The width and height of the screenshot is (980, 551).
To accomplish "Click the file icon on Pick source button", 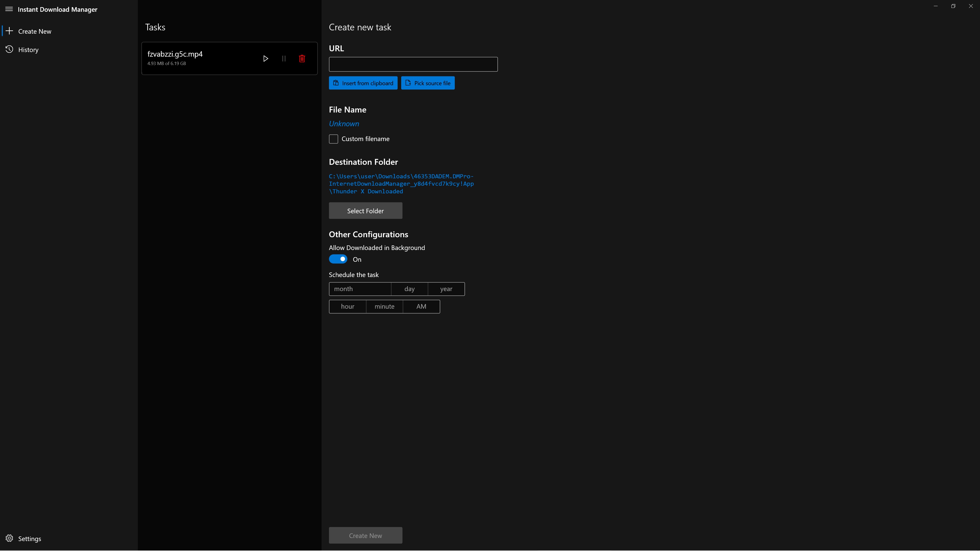I will point(408,83).
